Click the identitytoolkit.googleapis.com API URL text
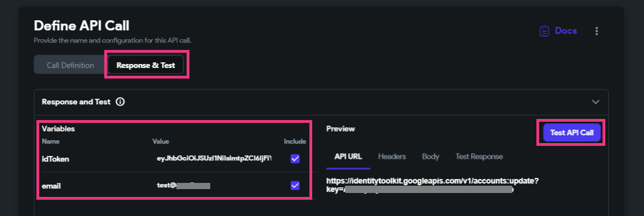644x216 pixels. tap(433, 185)
